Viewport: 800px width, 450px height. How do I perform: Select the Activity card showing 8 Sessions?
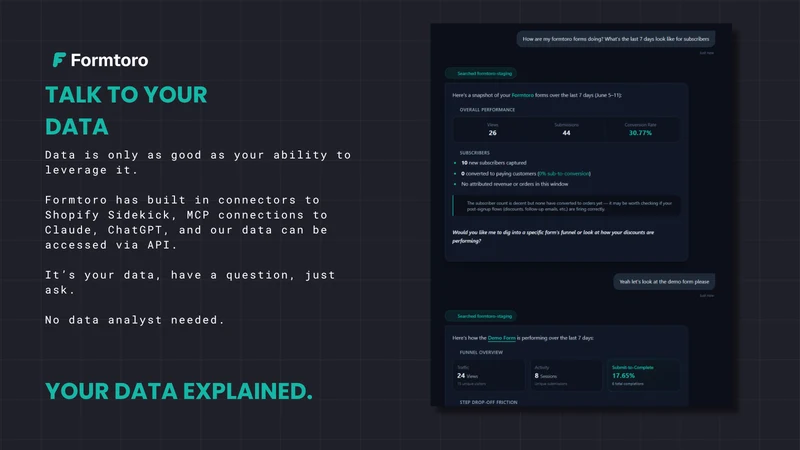566,375
